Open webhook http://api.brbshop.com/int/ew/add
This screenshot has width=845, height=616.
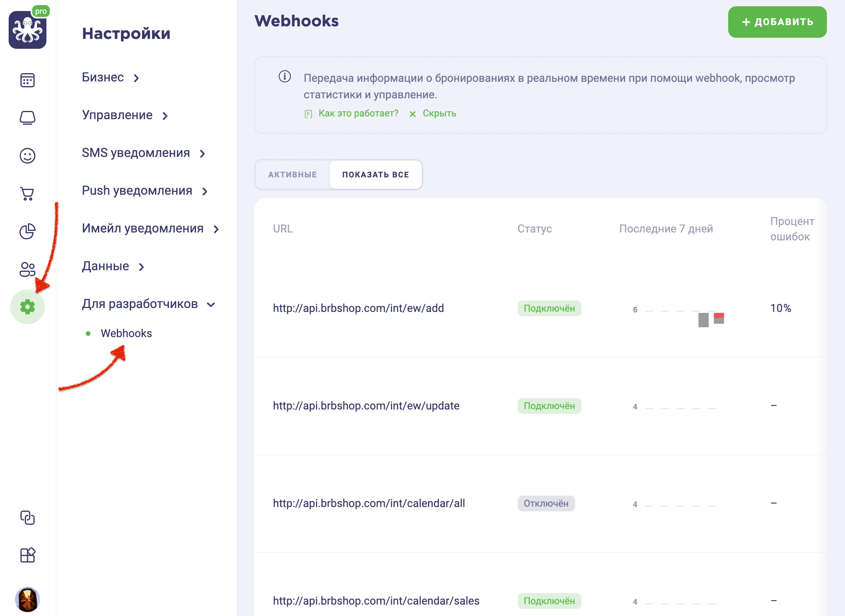click(358, 308)
